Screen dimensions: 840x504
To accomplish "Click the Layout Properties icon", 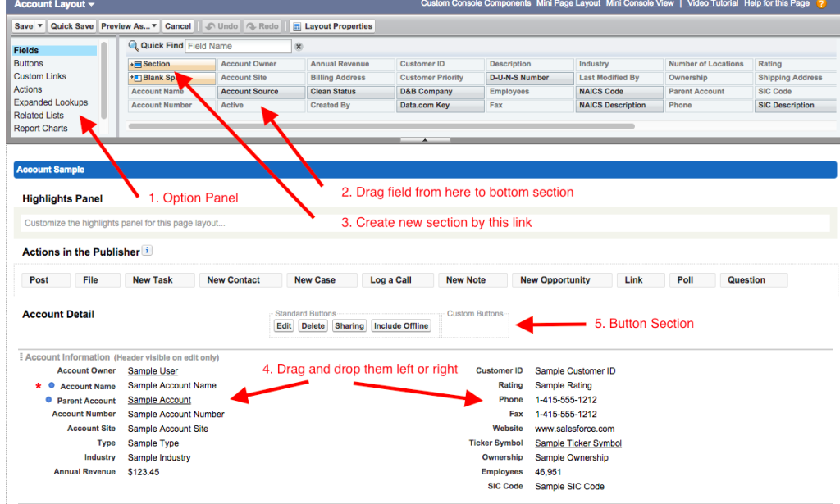I will point(297,26).
